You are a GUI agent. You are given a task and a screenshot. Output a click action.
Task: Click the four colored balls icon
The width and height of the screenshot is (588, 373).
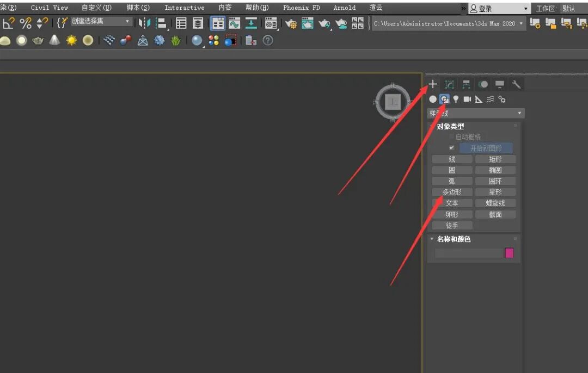tap(214, 40)
